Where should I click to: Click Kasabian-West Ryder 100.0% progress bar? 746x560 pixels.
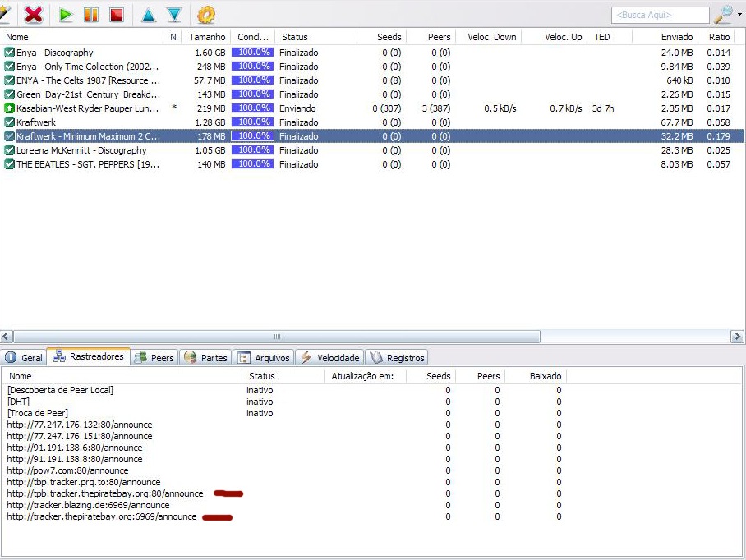[x=252, y=108]
